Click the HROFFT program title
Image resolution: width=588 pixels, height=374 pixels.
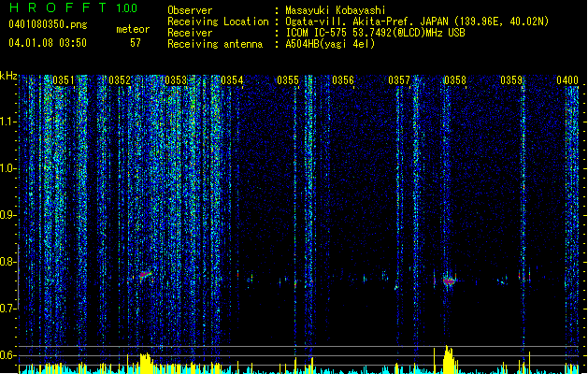point(58,7)
